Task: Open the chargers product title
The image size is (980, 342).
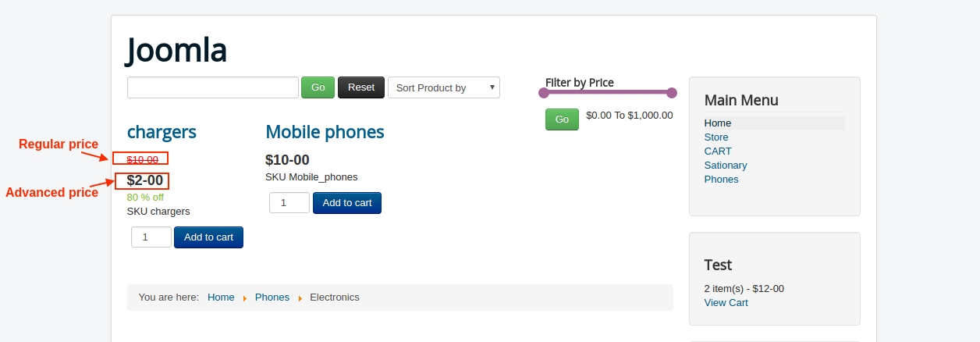Action: 162,132
